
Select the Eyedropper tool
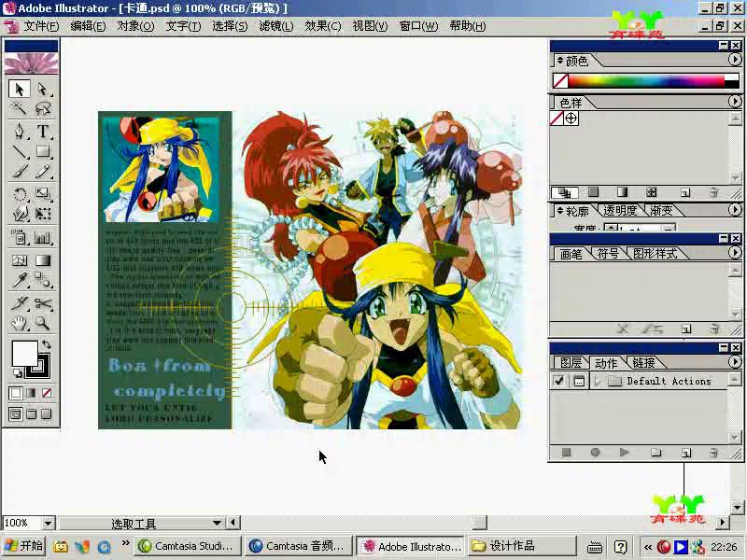tap(20, 280)
